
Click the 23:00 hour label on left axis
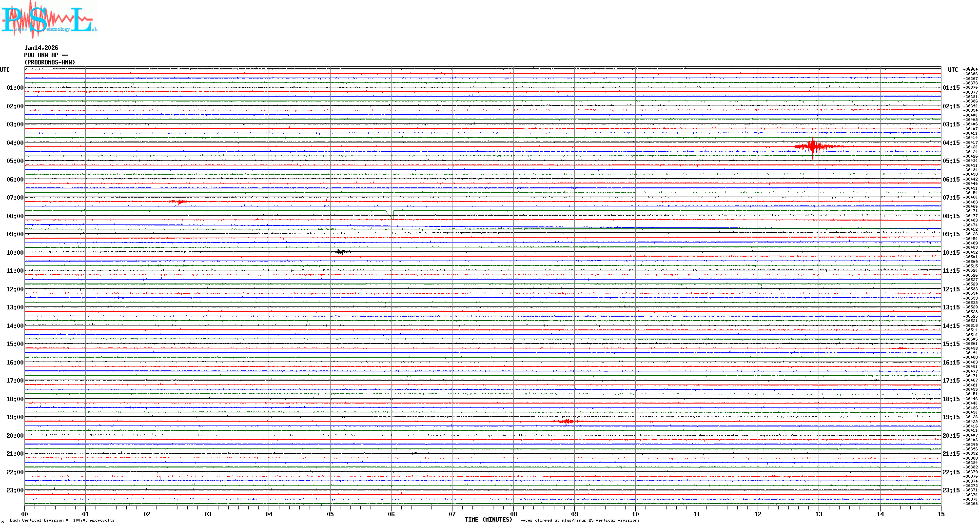[x=15, y=490]
